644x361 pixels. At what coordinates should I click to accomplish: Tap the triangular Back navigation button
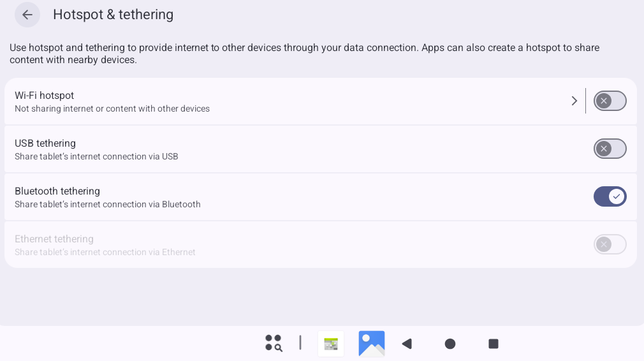click(407, 344)
